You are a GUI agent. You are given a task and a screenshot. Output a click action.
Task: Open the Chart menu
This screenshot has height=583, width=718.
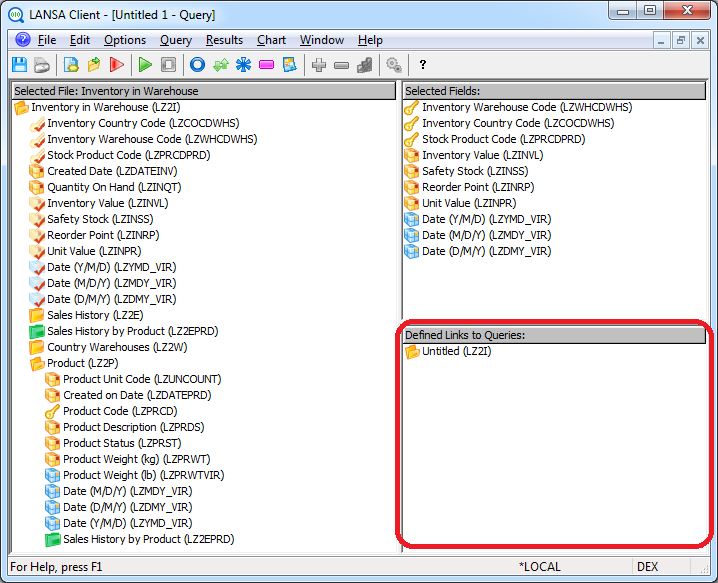tap(271, 40)
